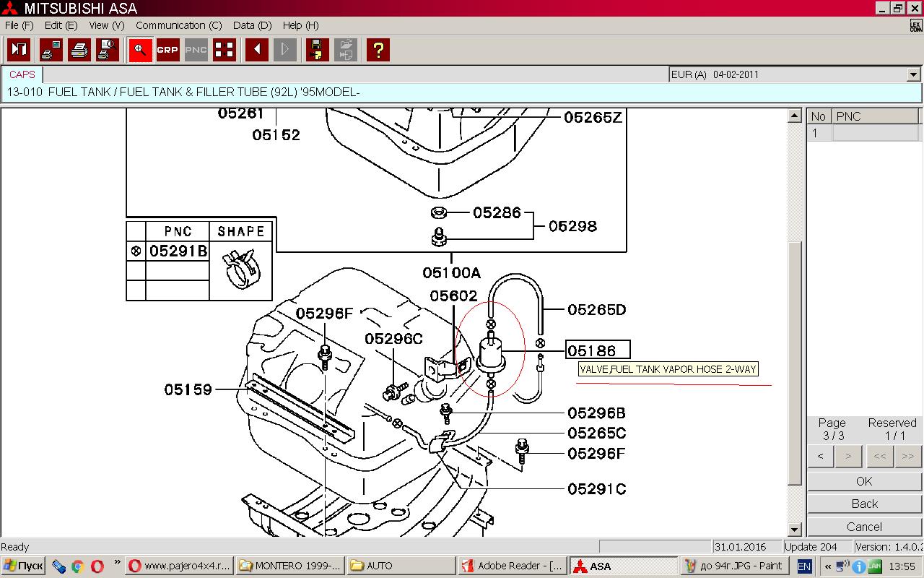Click the four-squares illustration list icon
924x578 pixels.
click(x=225, y=50)
